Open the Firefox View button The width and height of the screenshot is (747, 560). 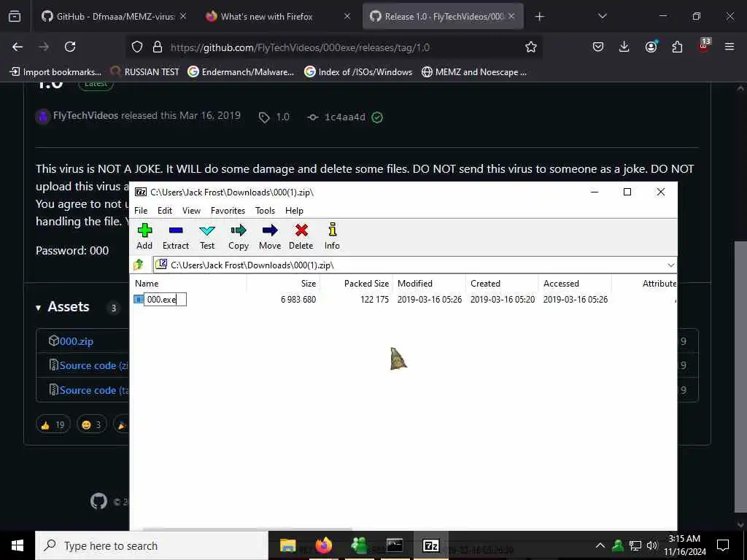pyautogui.click(x=15, y=16)
